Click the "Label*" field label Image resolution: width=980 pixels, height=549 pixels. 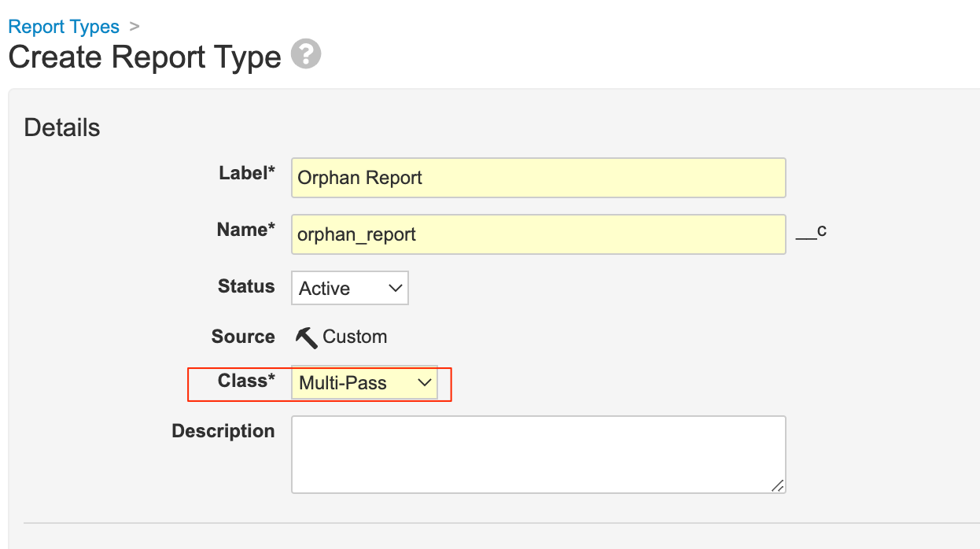coord(246,173)
